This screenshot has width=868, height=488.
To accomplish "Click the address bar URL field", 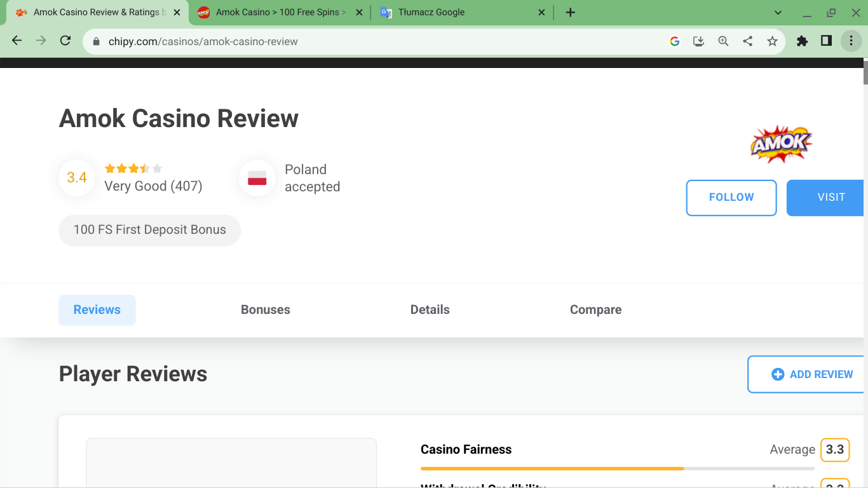I will click(381, 41).
